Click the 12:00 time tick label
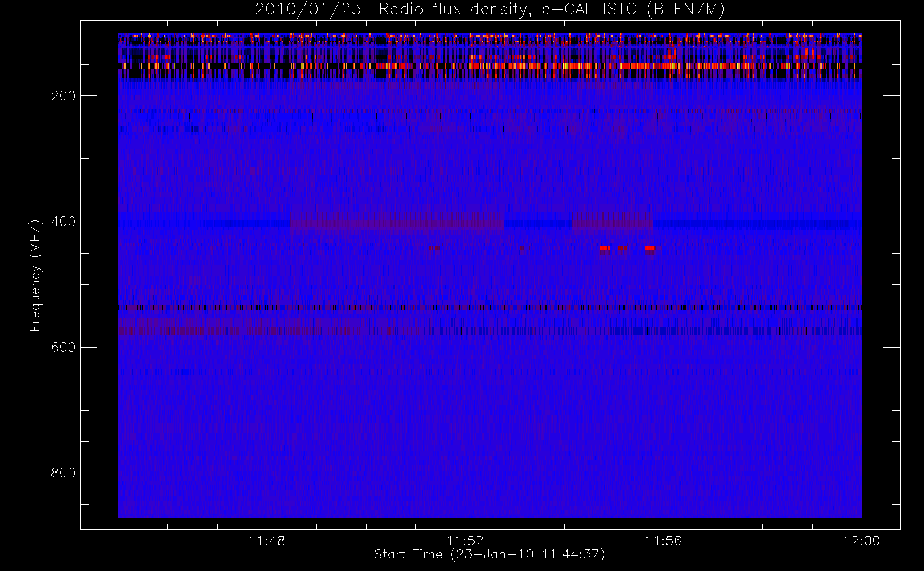Screen dimensions: 924x571 coord(862,541)
